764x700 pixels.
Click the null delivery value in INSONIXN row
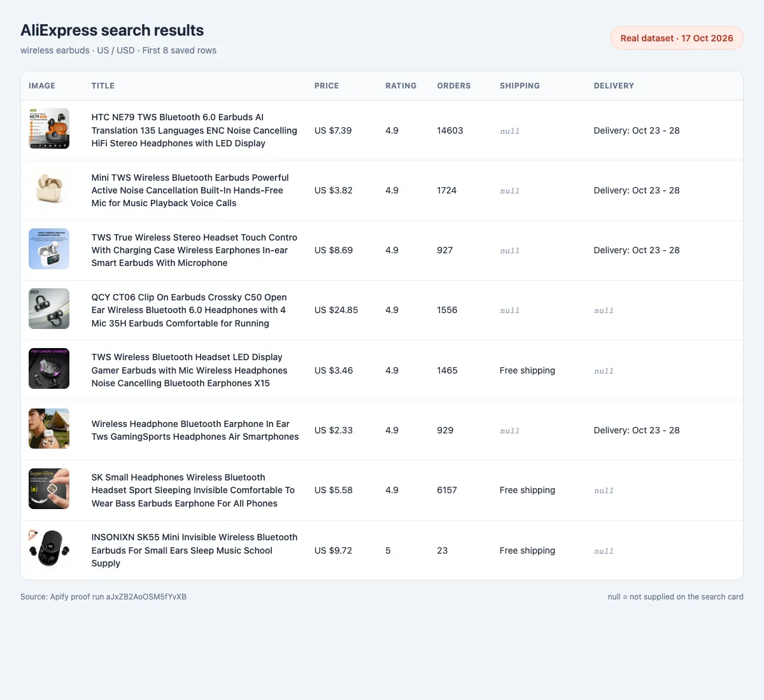click(x=604, y=551)
